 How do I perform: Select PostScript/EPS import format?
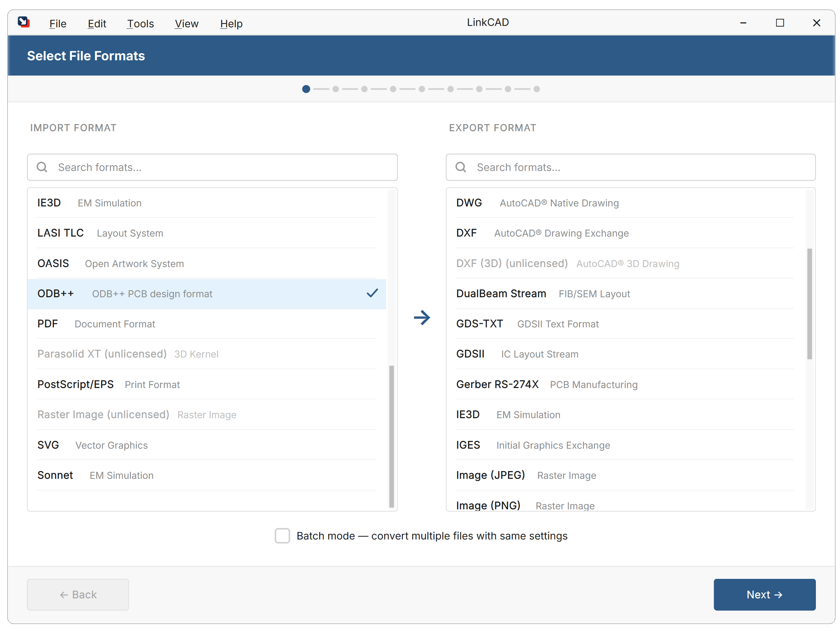click(207, 384)
